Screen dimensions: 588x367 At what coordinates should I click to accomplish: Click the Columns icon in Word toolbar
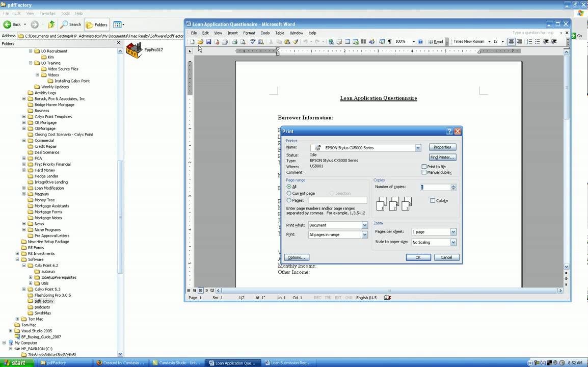363,42
